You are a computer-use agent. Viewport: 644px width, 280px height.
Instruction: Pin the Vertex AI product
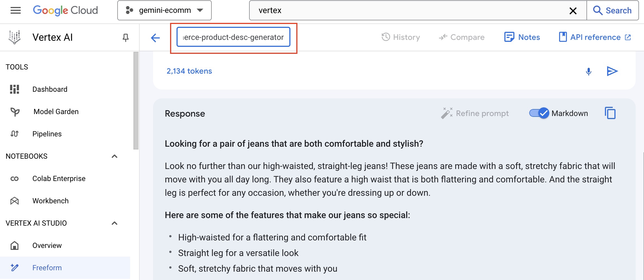pos(126,37)
